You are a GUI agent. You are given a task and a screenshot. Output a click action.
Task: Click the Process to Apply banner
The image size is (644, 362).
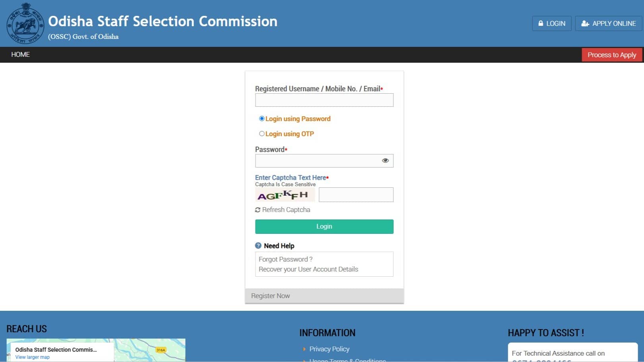pos(612,54)
